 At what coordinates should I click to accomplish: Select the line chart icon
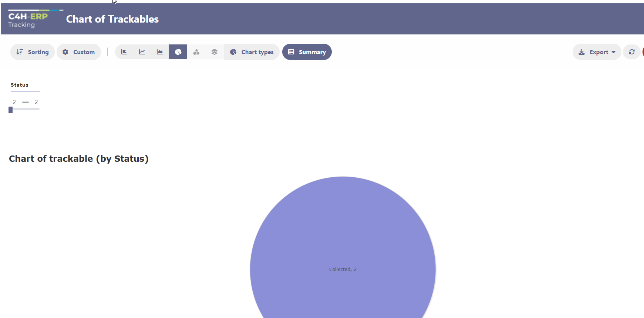tap(142, 52)
